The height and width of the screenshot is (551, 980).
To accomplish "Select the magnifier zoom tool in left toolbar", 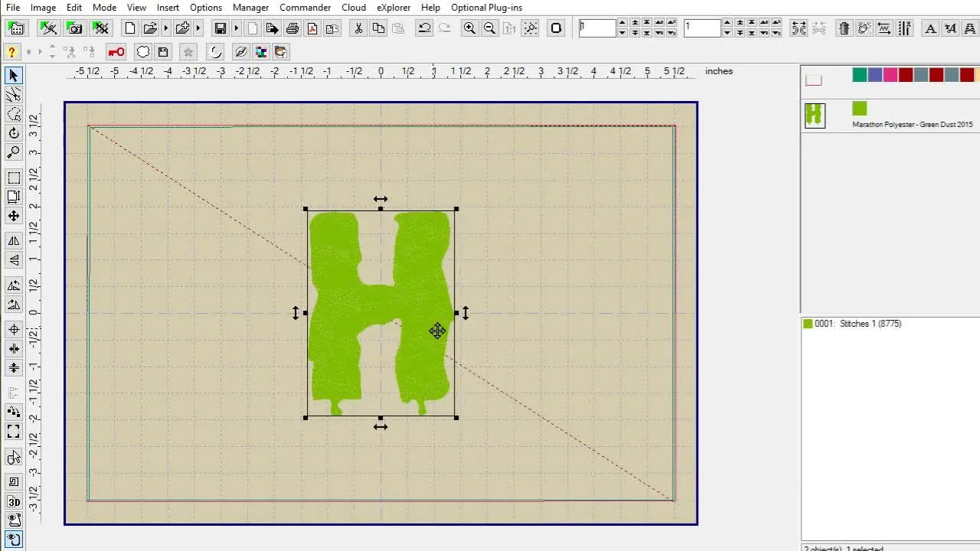I will pos(14,152).
